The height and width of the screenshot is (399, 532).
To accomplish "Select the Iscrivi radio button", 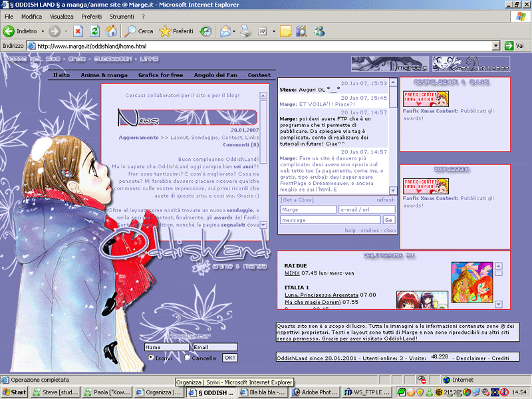I will point(151,357).
